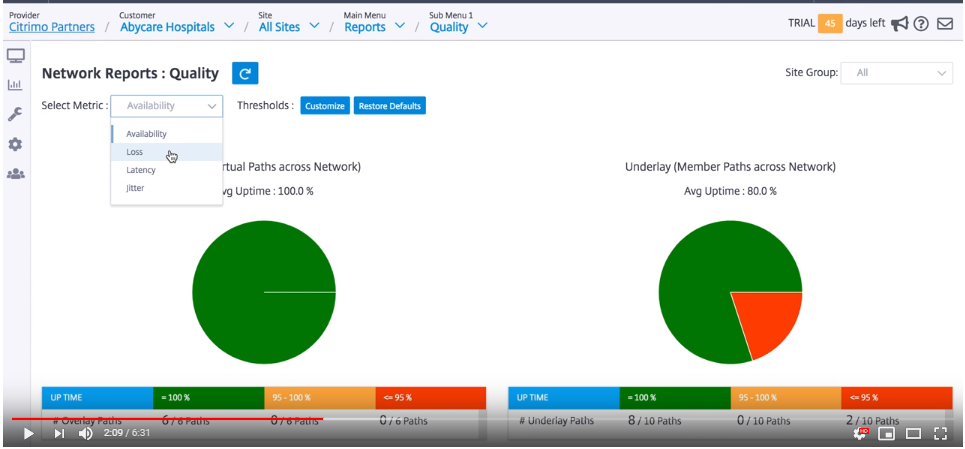Click the green Overlay pie chart

coord(263,292)
